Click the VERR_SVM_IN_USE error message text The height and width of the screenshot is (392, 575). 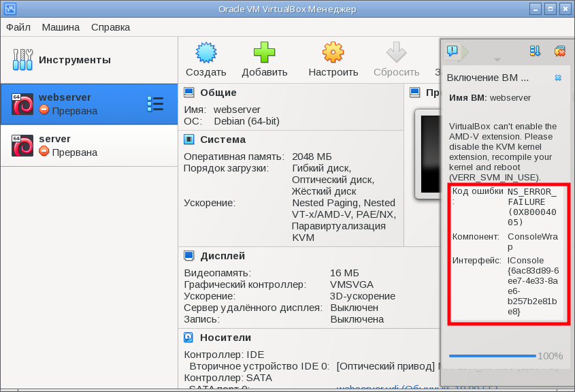503,152
